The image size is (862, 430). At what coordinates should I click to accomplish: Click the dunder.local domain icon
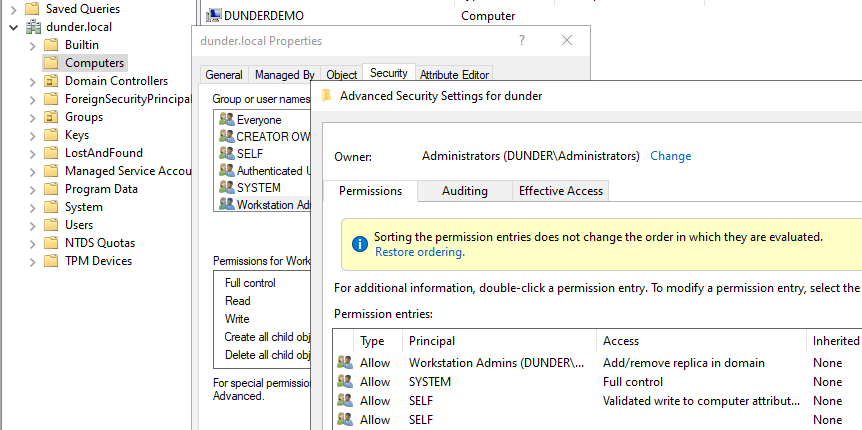tap(33, 26)
